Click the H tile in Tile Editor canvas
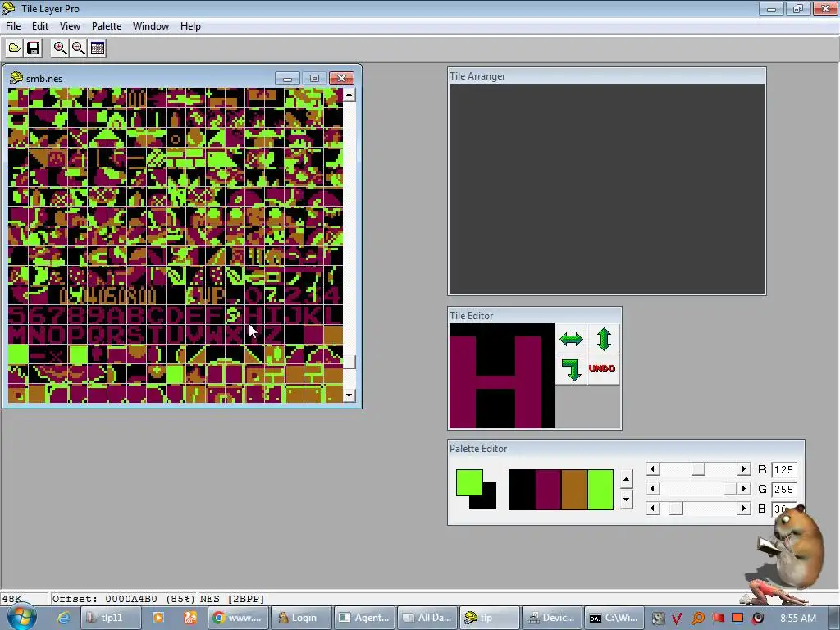This screenshot has width=840, height=630. [x=501, y=376]
